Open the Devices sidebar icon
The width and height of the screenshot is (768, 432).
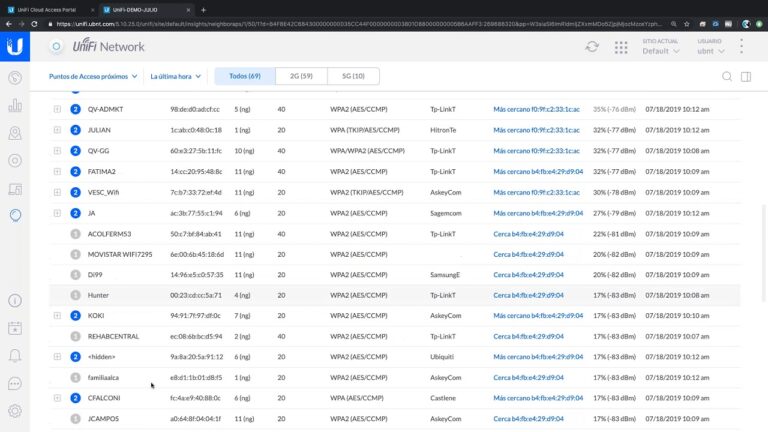coord(15,161)
